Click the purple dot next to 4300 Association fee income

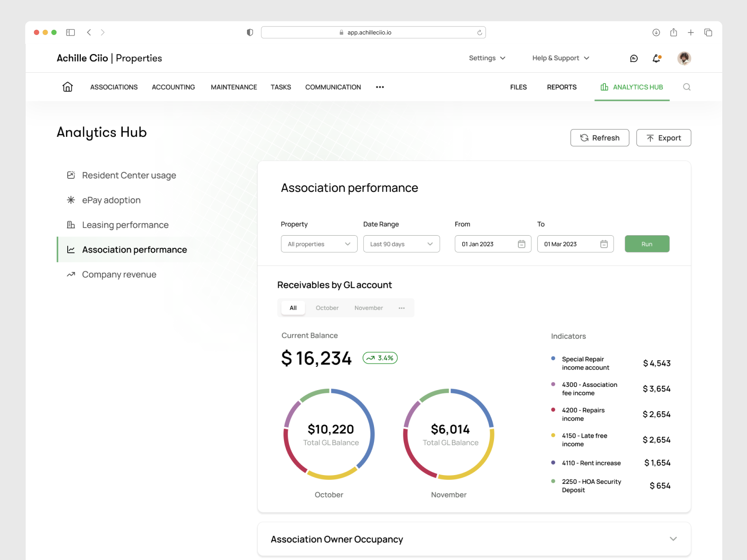coord(553,385)
